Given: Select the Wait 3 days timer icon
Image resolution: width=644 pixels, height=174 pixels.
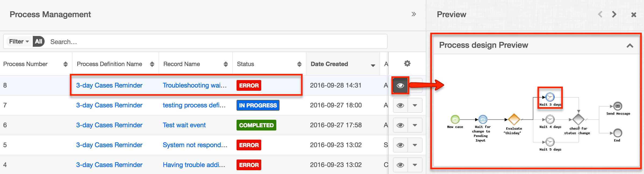Looking at the screenshot, I should coord(550,97).
